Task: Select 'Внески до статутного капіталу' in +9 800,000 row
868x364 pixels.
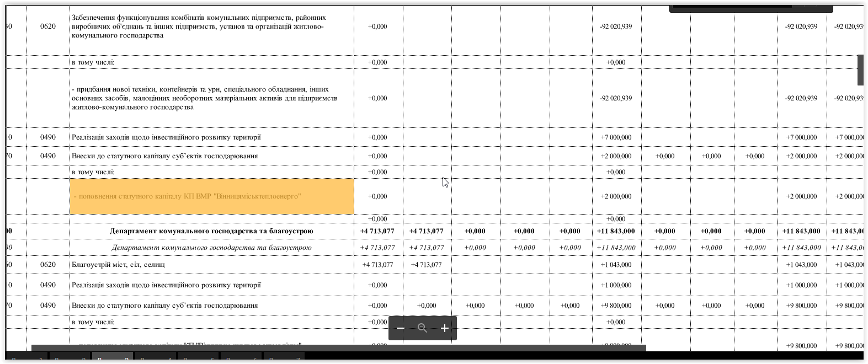Action: click(x=212, y=306)
